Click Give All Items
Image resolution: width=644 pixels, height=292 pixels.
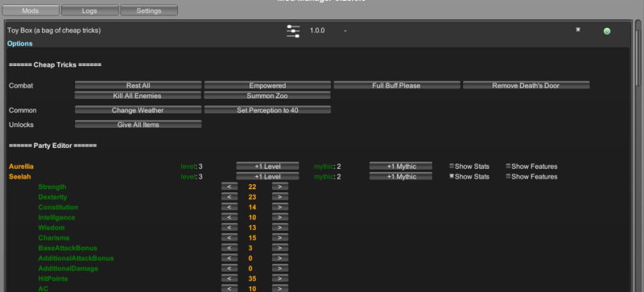point(138,125)
